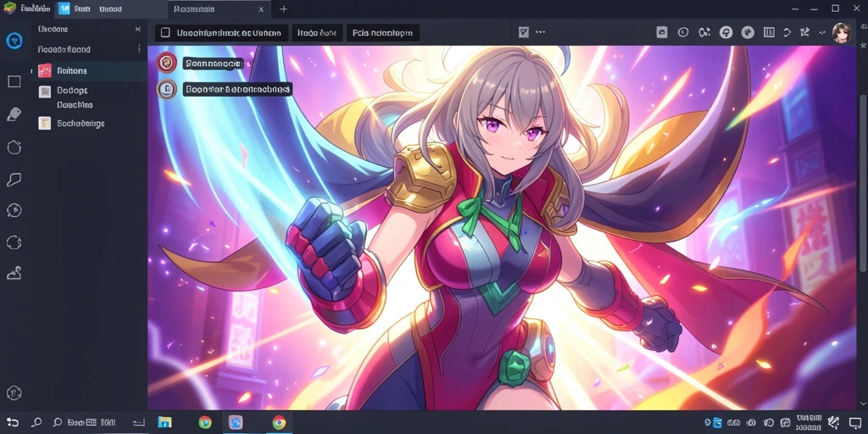Select the square outline icon in left sidebar

click(14, 82)
